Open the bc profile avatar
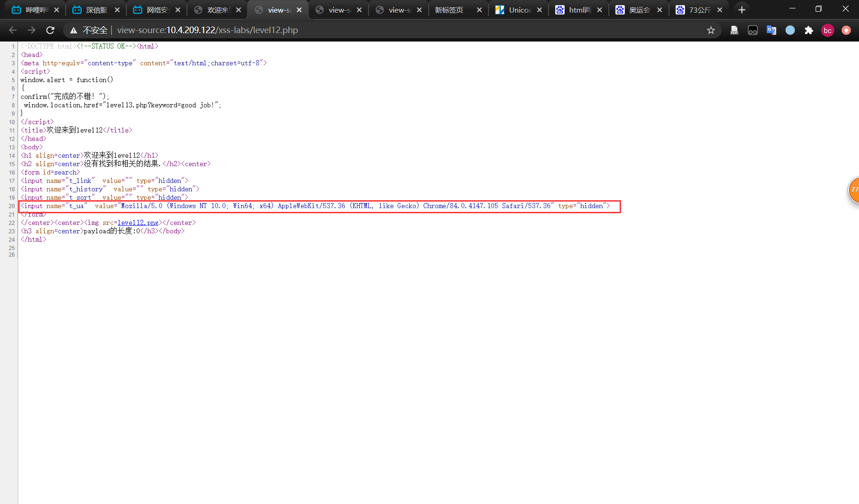859x504 pixels. point(827,30)
